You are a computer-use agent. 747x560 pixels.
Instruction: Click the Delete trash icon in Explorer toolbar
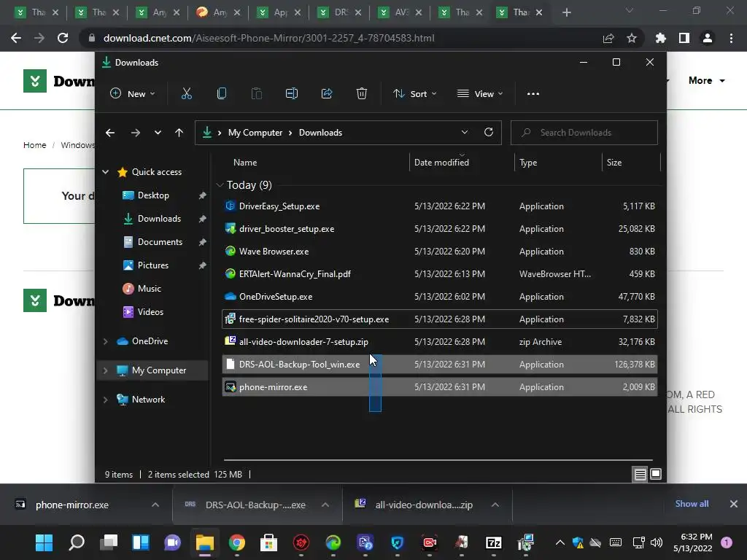pyautogui.click(x=362, y=94)
